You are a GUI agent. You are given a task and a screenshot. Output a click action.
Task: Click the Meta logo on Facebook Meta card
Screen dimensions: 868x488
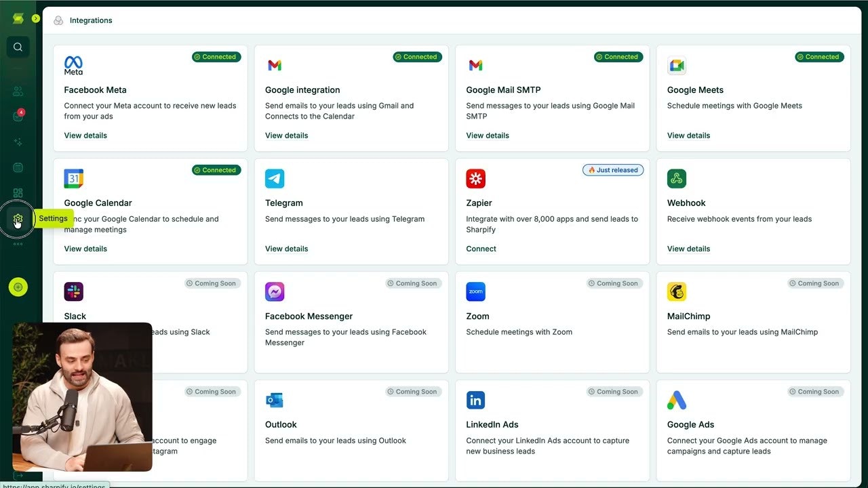[x=73, y=66]
